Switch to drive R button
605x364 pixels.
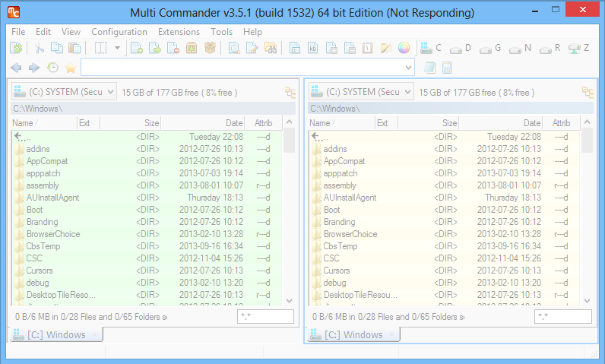tap(550, 48)
